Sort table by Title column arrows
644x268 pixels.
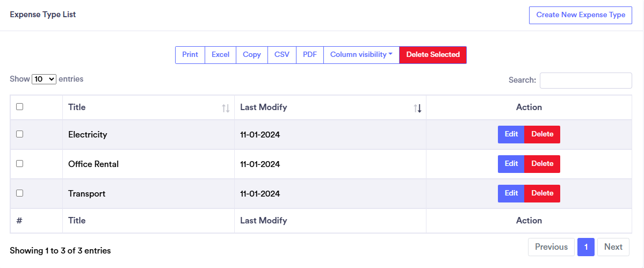pyautogui.click(x=226, y=108)
